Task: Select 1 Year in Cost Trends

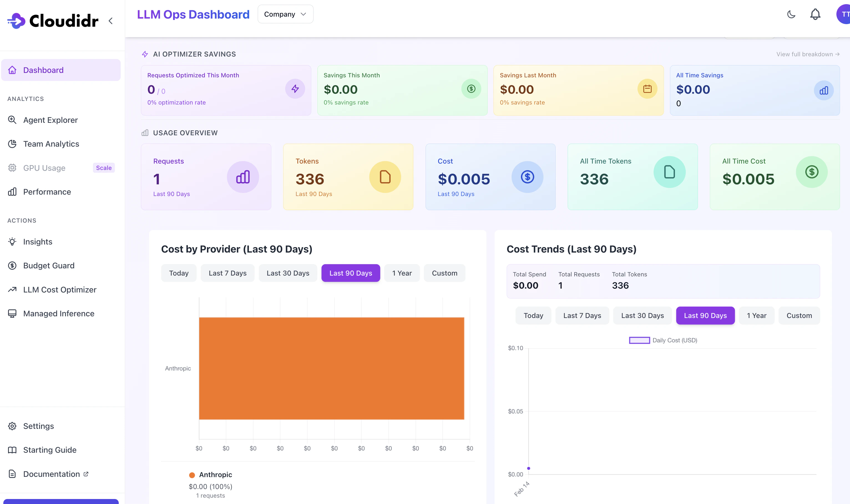Action: point(756,315)
